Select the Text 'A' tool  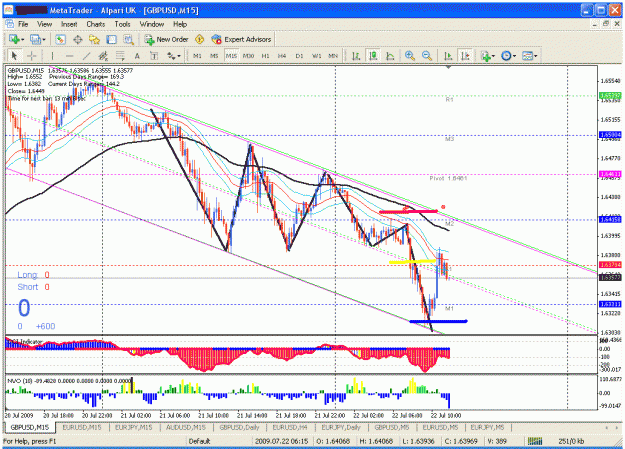137,56
